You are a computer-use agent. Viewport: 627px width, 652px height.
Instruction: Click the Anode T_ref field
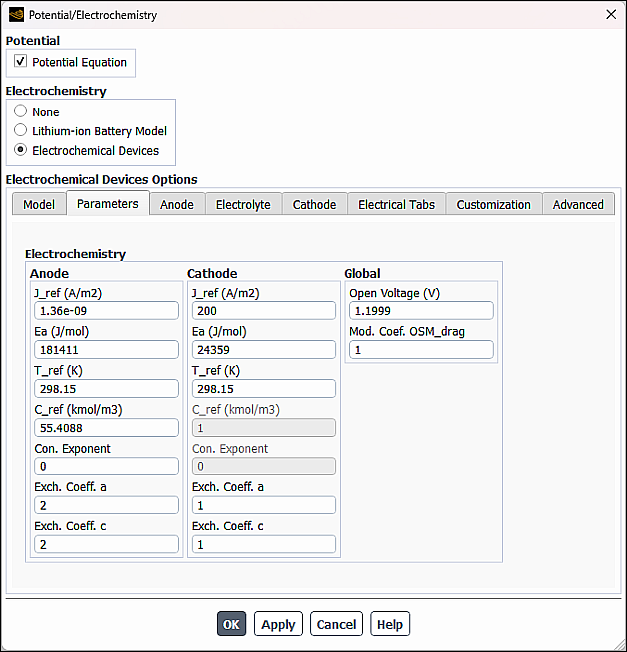[106, 389]
